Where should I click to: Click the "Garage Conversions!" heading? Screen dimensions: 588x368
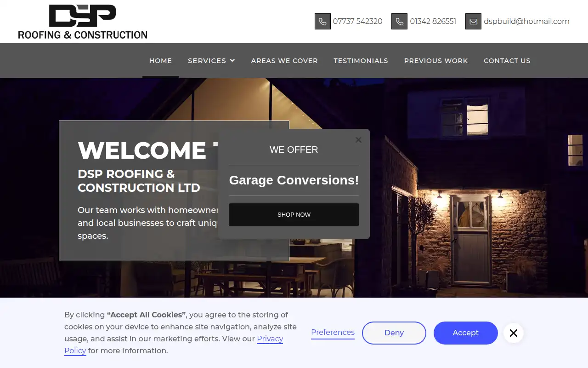coord(294,180)
